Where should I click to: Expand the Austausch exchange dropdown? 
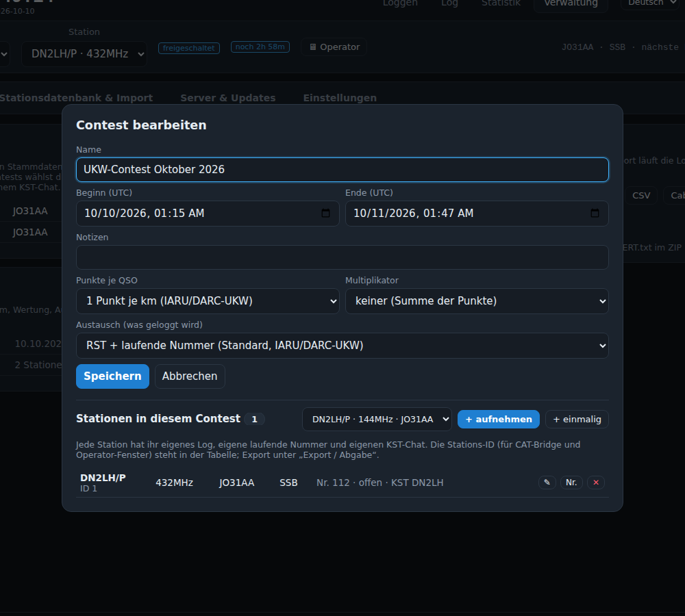pos(342,346)
